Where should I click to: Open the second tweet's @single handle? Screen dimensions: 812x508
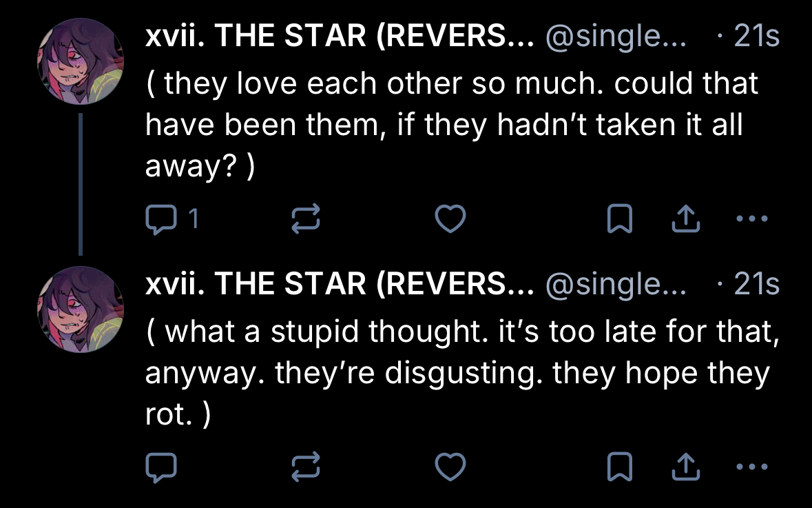pyautogui.click(x=616, y=285)
